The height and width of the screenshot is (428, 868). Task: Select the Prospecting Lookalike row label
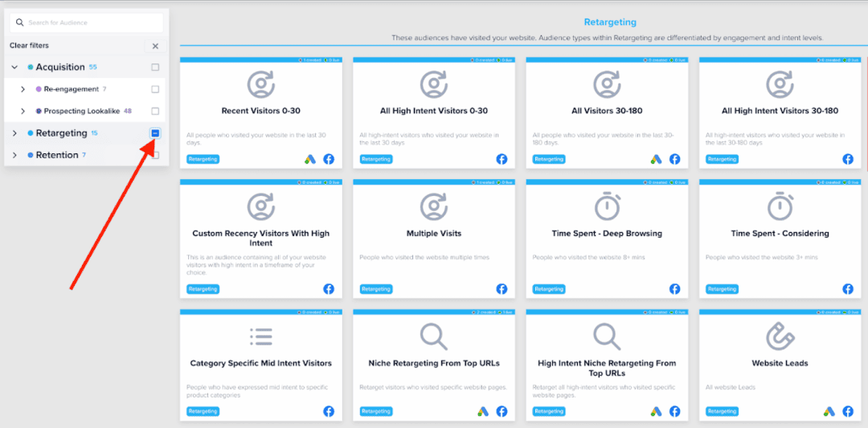pyautogui.click(x=82, y=111)
